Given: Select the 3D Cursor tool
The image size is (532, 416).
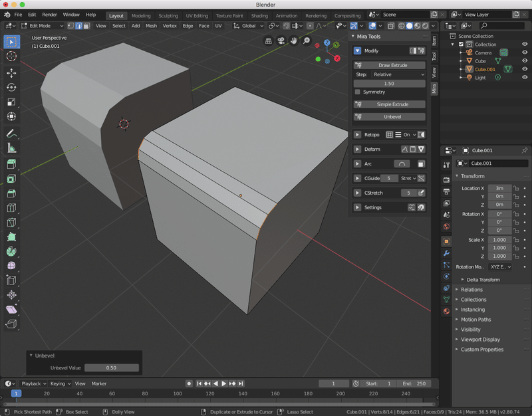Looking at the screenshot, I should coord(11,56).
